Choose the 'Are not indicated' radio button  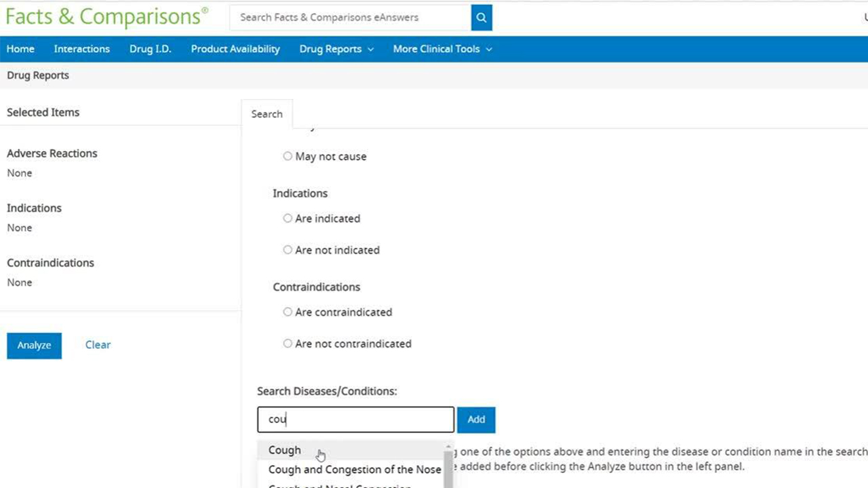[288, 250]
